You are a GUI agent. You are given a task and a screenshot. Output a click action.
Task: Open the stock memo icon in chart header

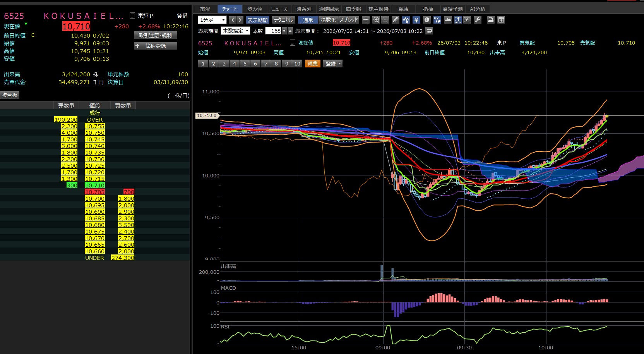click(x=293, y=43)
